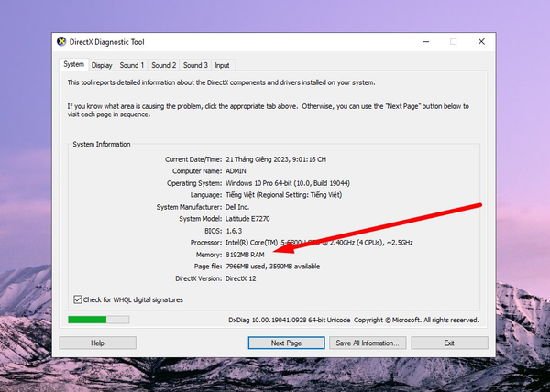Screen dimensions: 550x392
Task: Switch to the Display tab
Action: (x=101, y=65)
